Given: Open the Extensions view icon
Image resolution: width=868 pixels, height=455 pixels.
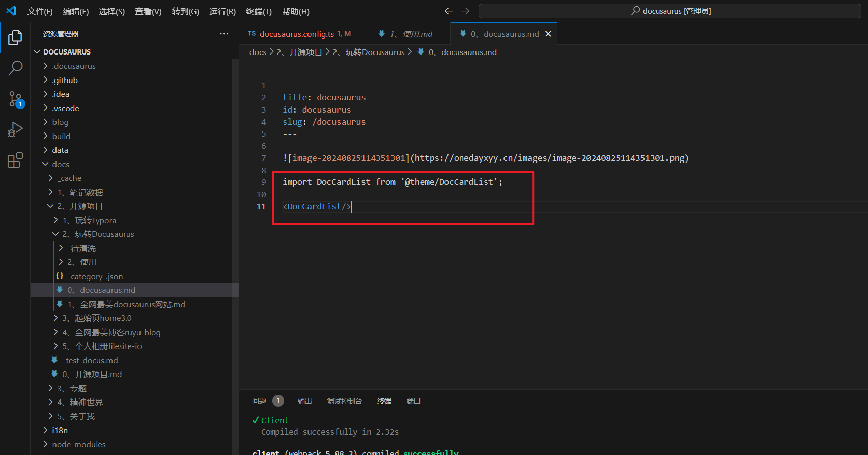Looking at the screenshot, I should point(15,160).
